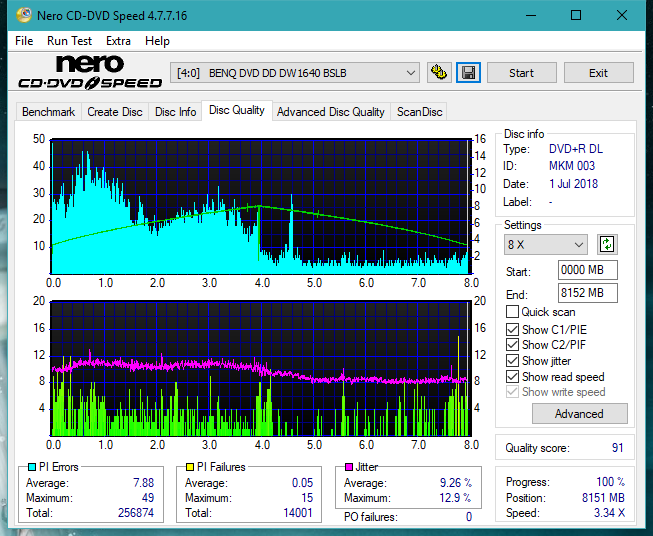Click the Start position field 0000 MB
Viewport: 653px width, 536px height.
point(587,270)
